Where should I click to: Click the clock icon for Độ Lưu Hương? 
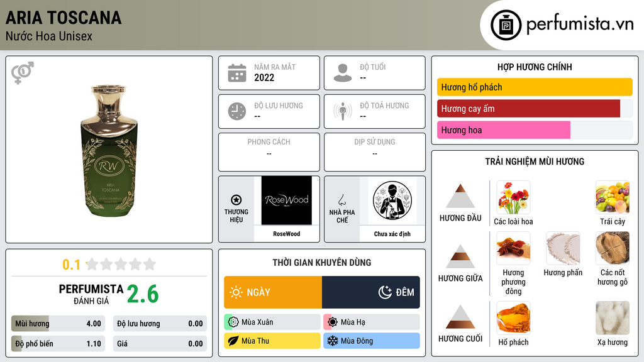[x=237, y=111]
